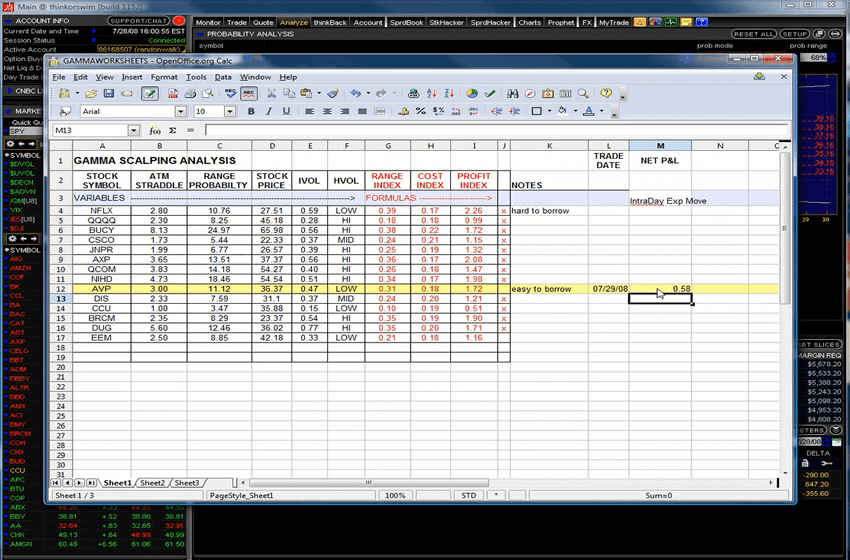The height and width of the screenshot is (560, 850).
Task: Apply Font Color with the A icon
Action: pos(589,111)
